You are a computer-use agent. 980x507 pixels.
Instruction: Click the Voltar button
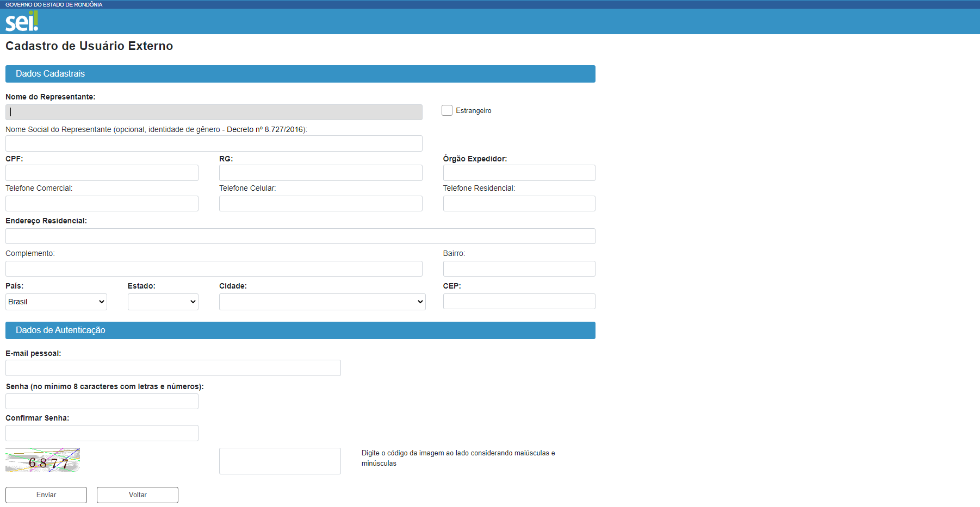coord(137,495)
